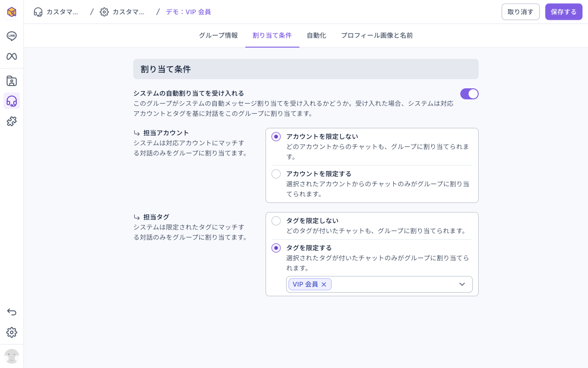The image size is (588, 368).
Task: Click the 担当タグ label
Action: click(x=156, y=217)
